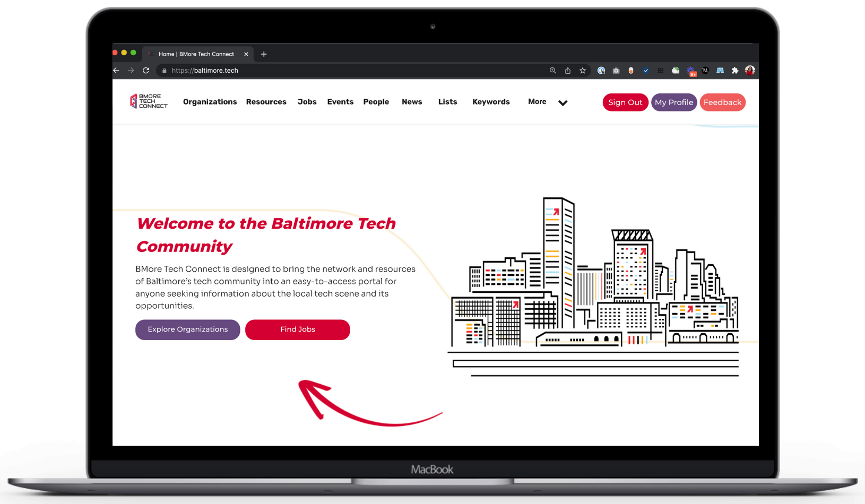Click the share page icon in address bar

(568, 70)
